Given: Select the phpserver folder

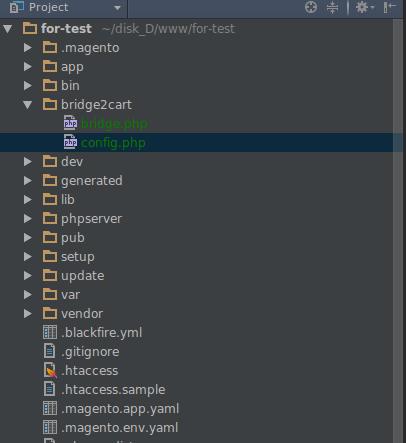Looking at the screenshot, I should pyautogui.click(x=91, y=219).
